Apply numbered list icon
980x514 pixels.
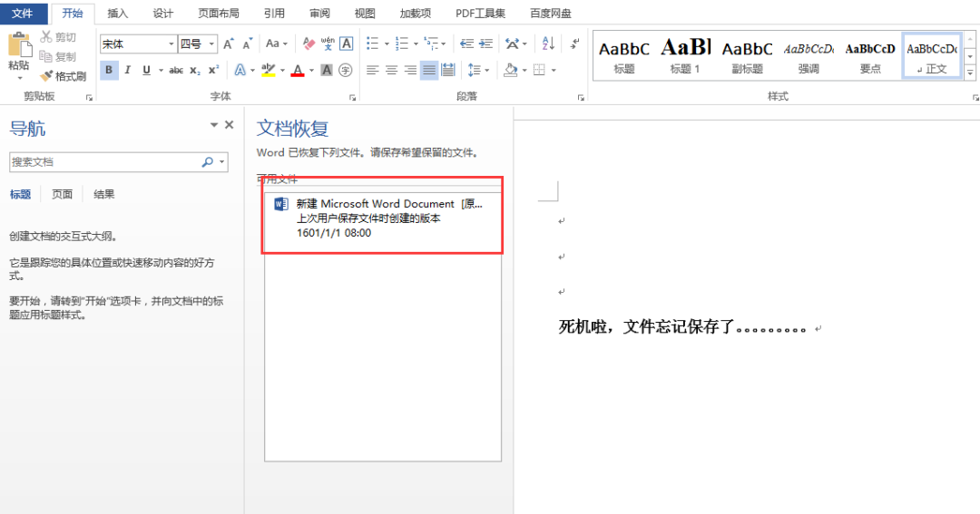coord(402,44)
